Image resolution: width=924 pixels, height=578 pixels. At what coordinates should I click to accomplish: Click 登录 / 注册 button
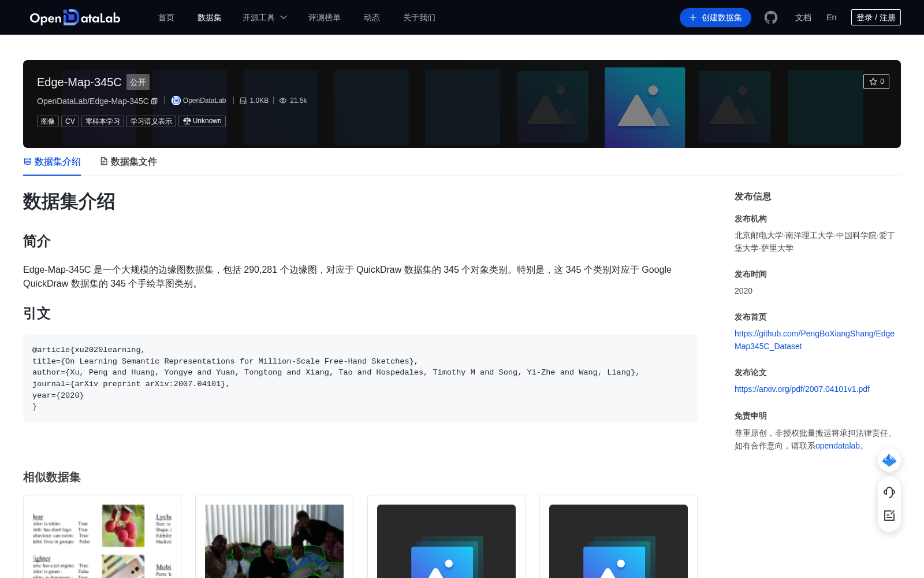pyautogui.click(x=876, y=17)
